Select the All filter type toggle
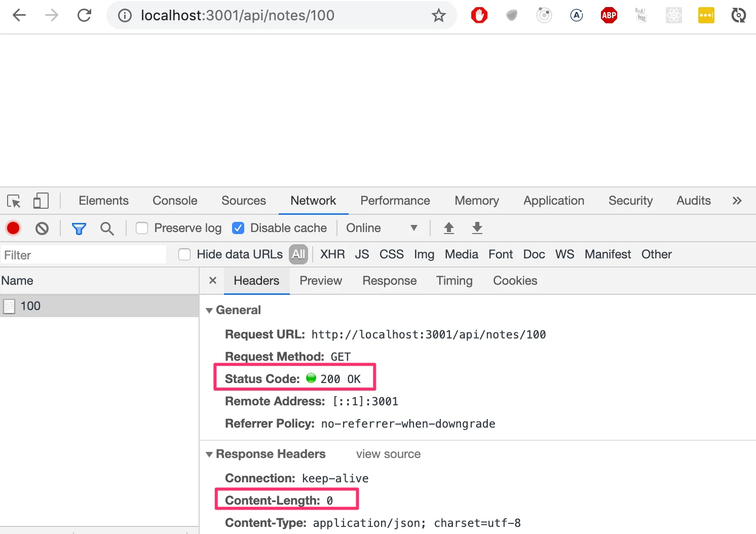The image size is (756, 534). (298, 254)
